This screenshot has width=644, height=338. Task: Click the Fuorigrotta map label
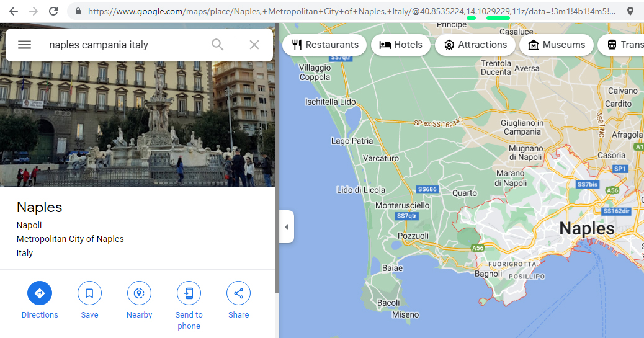pyautogui.click(x=512, y=264)
